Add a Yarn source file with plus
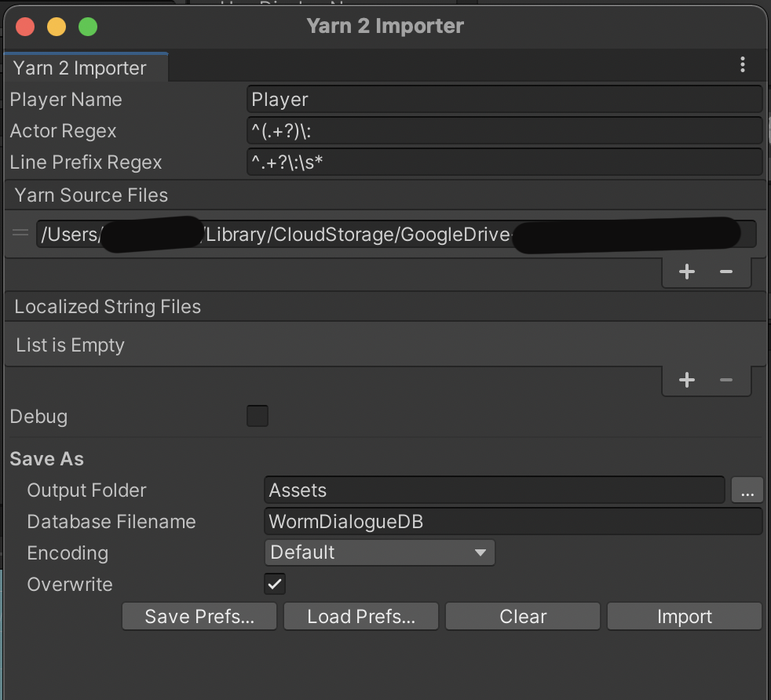Screen dimensions: 771x700 686,272
